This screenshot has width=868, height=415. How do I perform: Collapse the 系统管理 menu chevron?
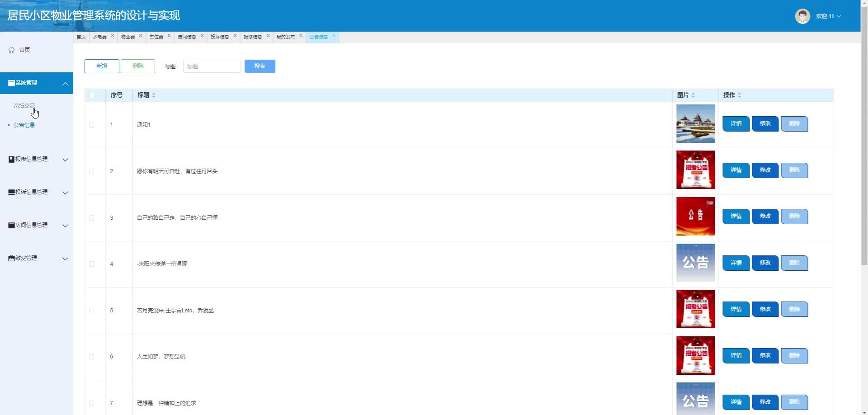click(x=65, y=84)
